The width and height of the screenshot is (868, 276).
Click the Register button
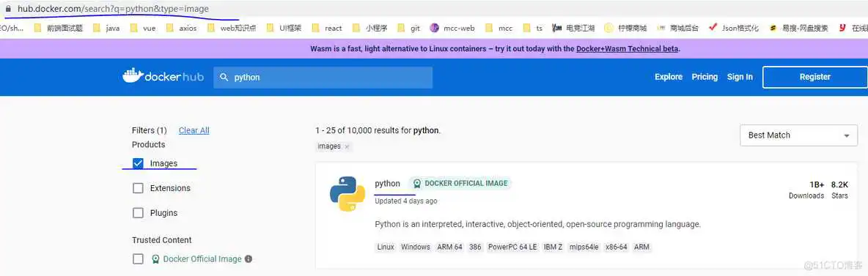[815, 77]
